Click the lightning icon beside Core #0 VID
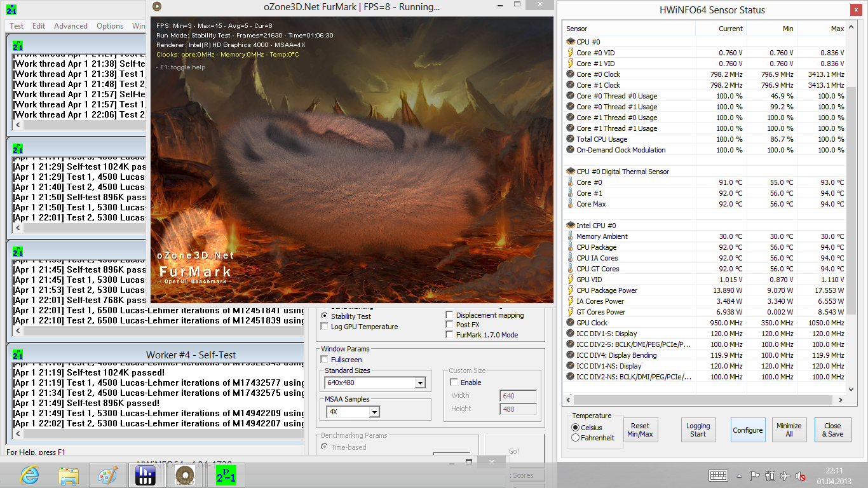Viewport: 868px width, 488px height. (571, 53)
